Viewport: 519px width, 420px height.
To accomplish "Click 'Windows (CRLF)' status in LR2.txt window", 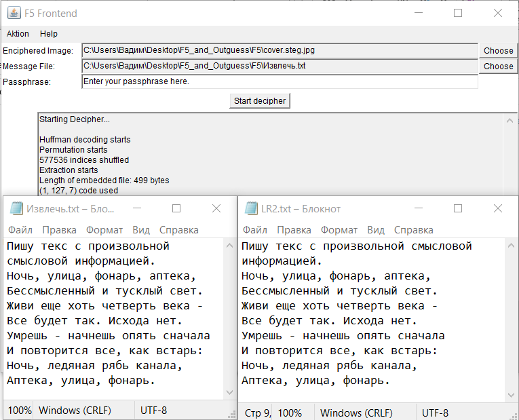I will [x=356, y=413].
